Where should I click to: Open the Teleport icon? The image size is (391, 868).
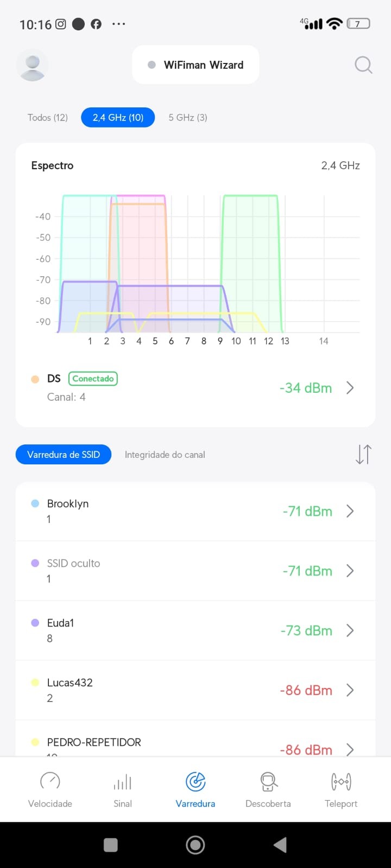[x=341, y=782]
